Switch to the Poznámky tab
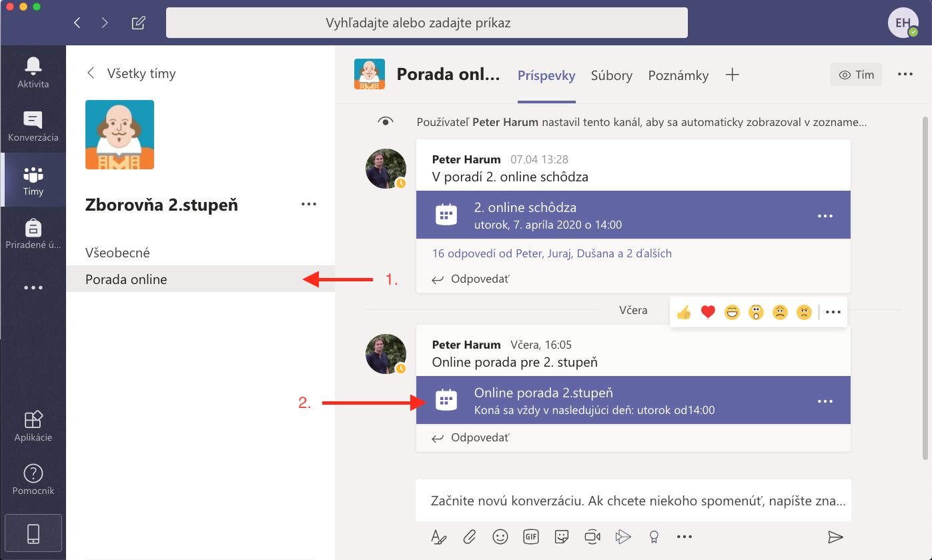Viewport: 932px width, 560px height. pos(678,75)
